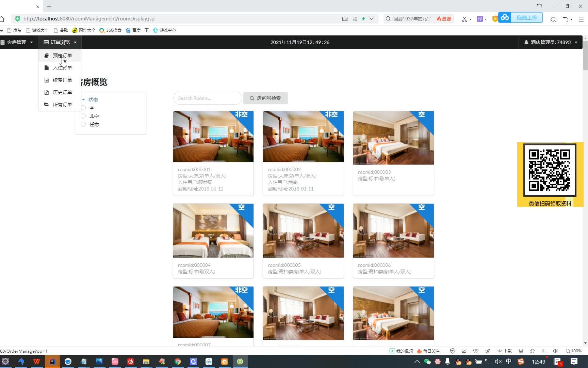Screen dimensions: 588x368
Task: Click the rocket accelerator status icon
Action: coord(487,351)
